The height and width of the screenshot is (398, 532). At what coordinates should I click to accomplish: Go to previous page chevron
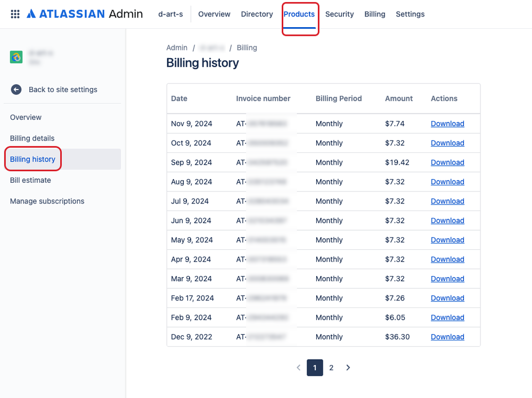point(299,368)
